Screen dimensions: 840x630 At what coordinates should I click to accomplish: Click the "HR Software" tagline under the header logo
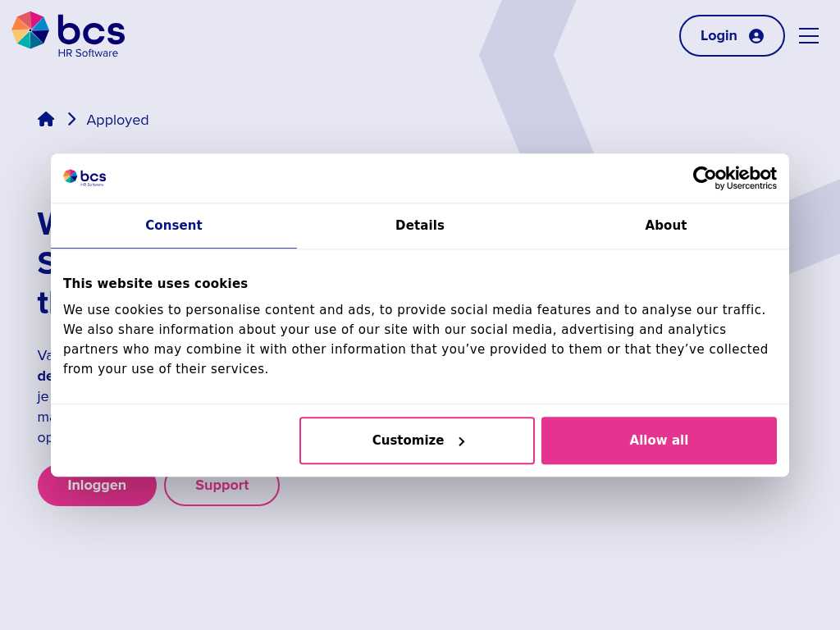click(x=88, y=53)
